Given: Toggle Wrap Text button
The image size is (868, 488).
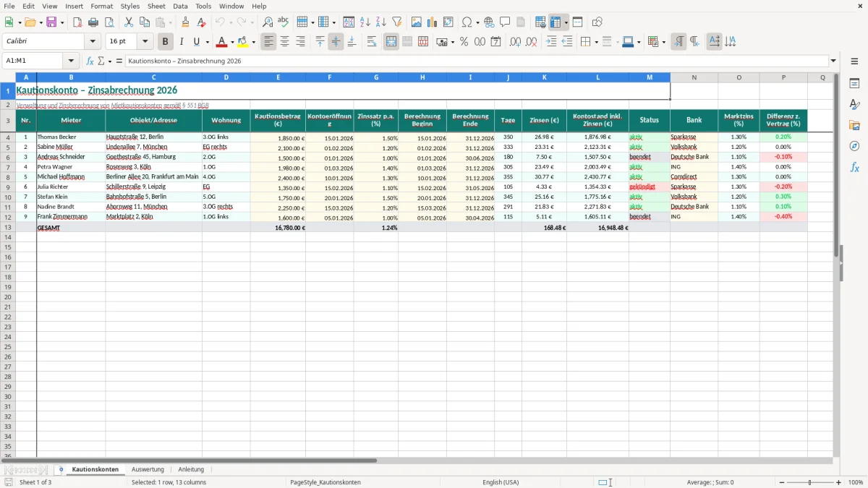Looking at the screenshot, I should [372, 42].
